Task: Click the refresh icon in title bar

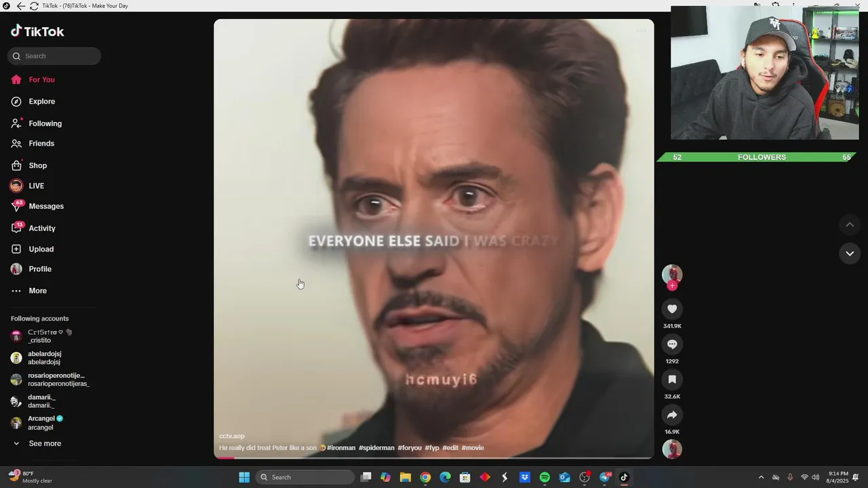Action: (34, 6)
